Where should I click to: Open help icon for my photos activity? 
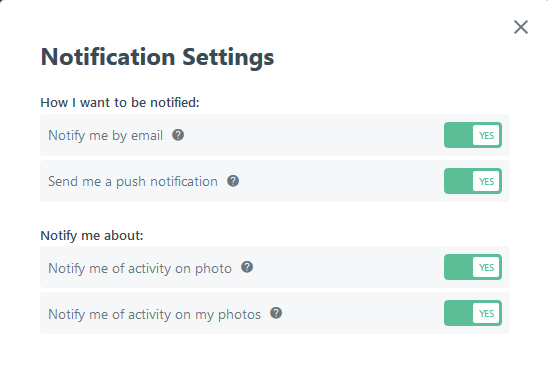276,313
